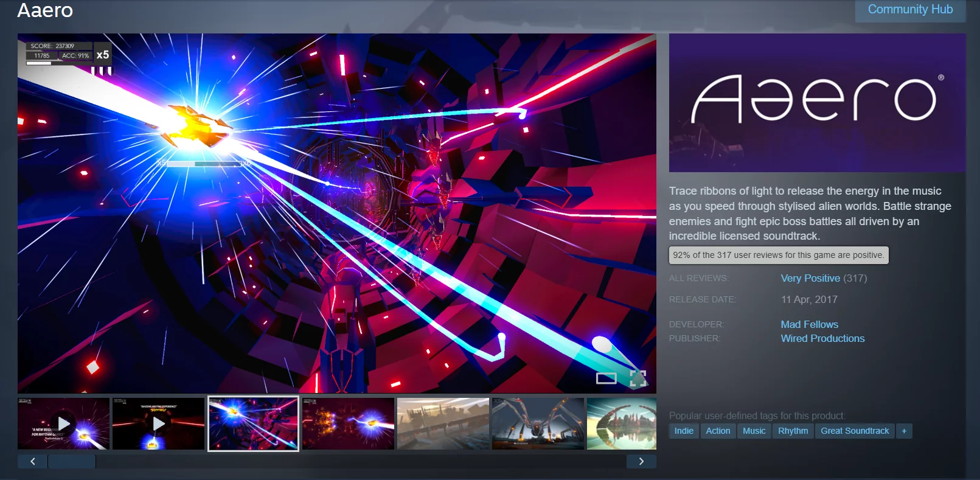The image size is (980, 480).
Task: Open the Community Hub
Action: coord(909,10)
